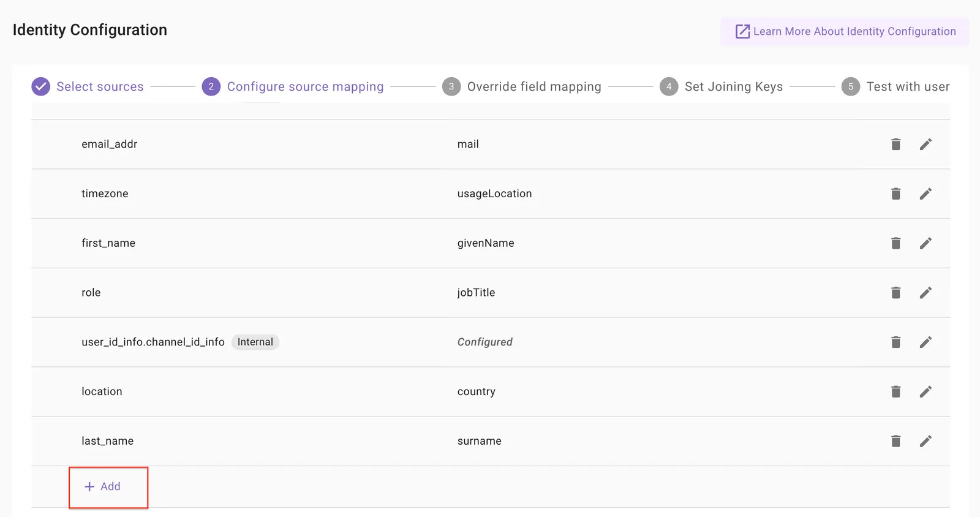Select the usageLocation attribute value
This screenshot has height=517, width=980.
494,194
